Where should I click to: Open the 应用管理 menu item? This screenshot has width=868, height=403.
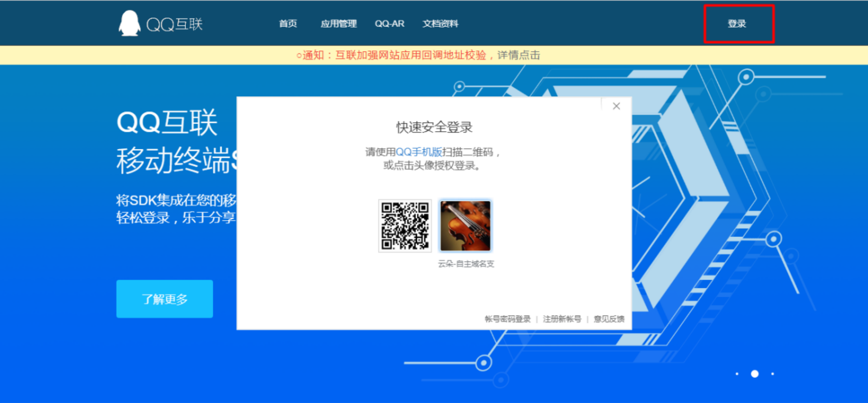[338, 24]
